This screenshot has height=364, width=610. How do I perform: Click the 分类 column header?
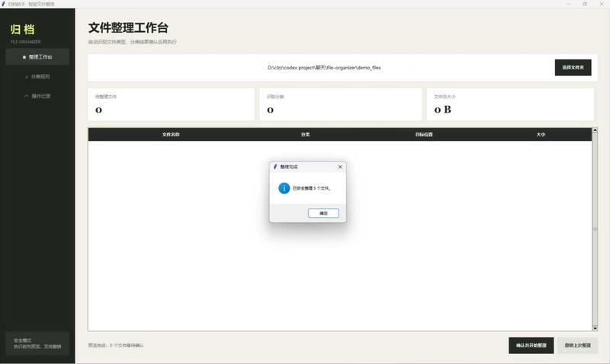pyautogui.click(x=305, y=135)
